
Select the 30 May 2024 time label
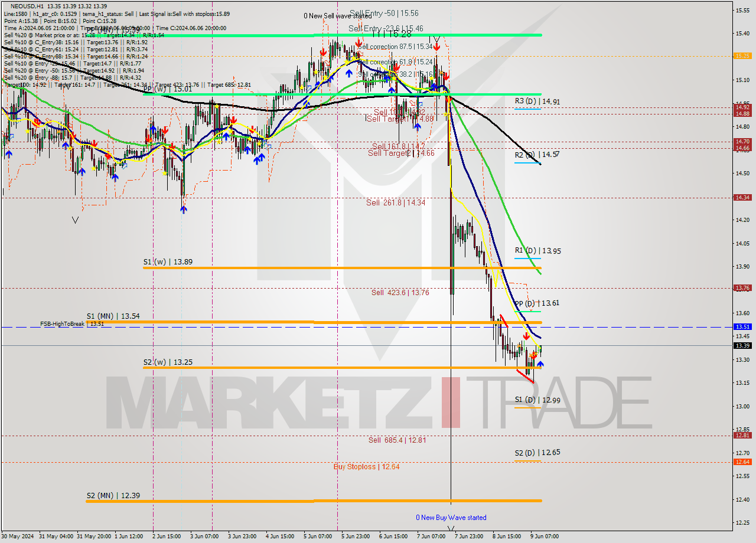pyautogui.click(x=19, y=537)
